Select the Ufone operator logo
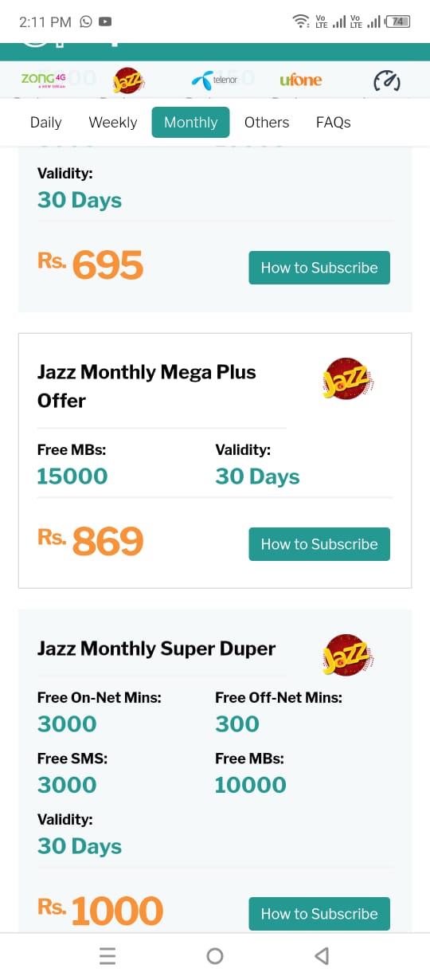430x980 pixels. (x=301, y=80)
